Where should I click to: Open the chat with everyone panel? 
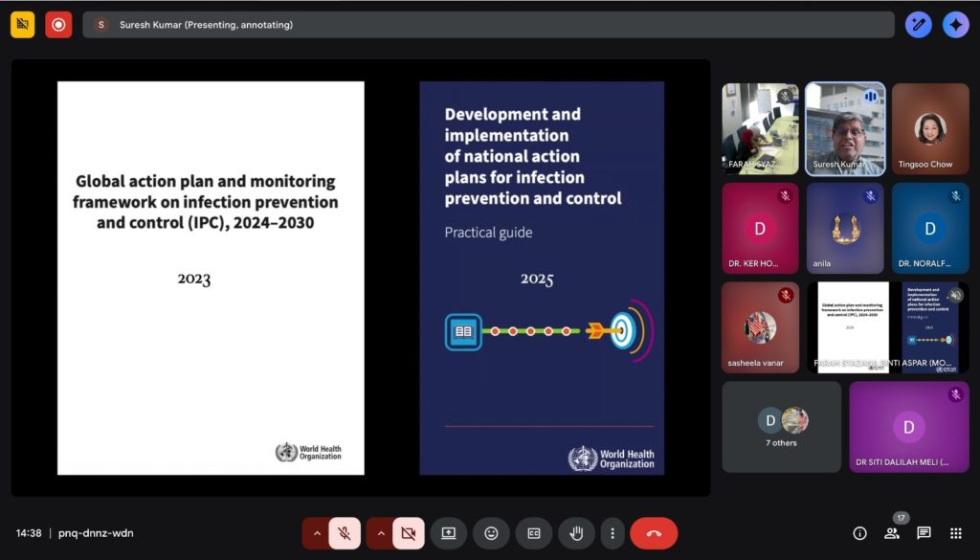coord(924,533)
